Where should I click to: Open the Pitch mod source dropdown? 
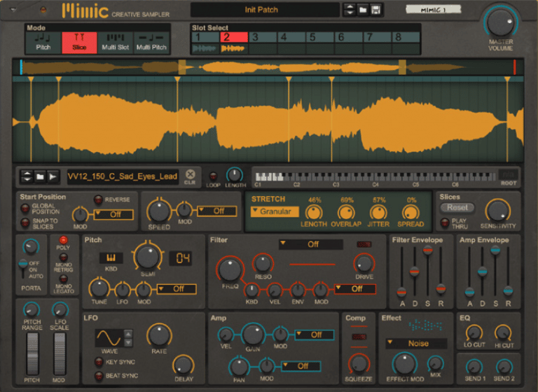pos(177,289)
